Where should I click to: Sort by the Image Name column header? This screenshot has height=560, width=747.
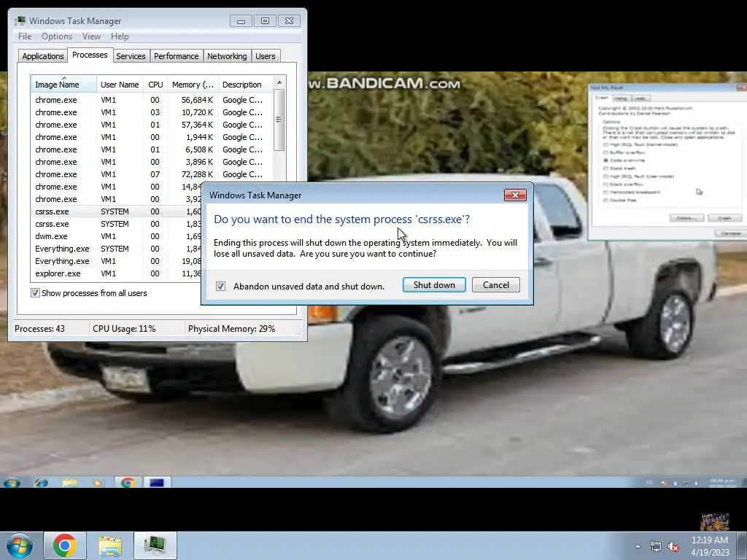tap(64, 85)
